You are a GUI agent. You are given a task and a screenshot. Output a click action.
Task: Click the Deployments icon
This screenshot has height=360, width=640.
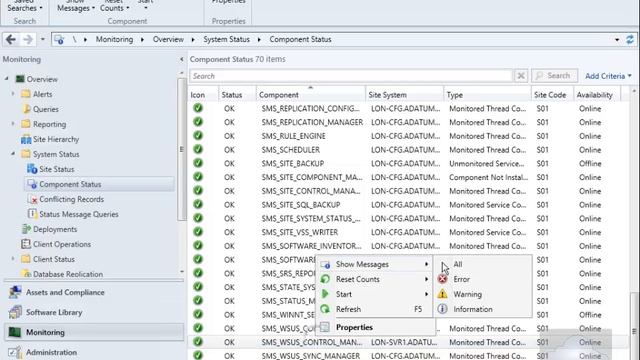26,229
